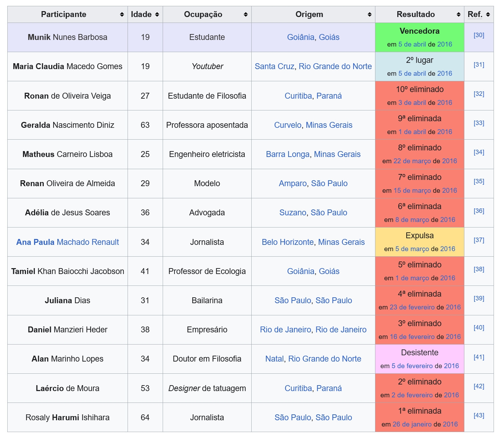Open the Ana Paula Machado Renault link
The height and width of the screenshot is (439, 504).
67,242
